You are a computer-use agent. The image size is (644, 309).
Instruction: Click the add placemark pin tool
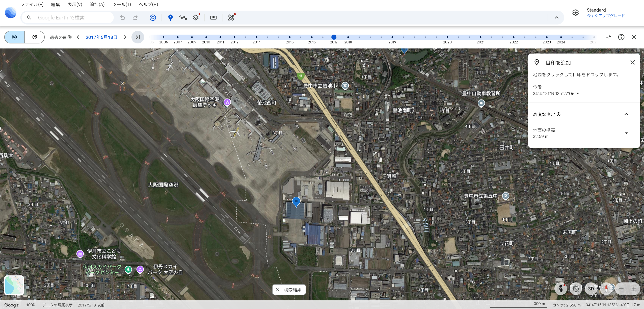(170, 18)
